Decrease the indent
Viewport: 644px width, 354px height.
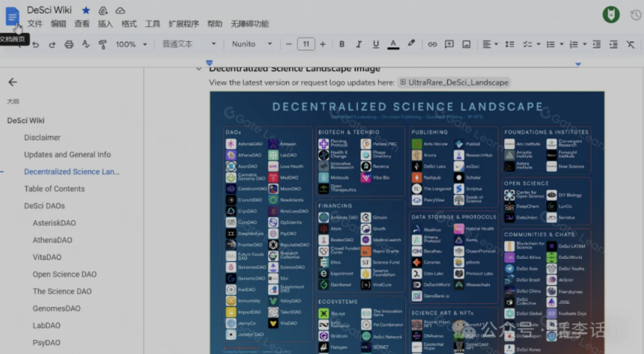click(x=596, y=44)
